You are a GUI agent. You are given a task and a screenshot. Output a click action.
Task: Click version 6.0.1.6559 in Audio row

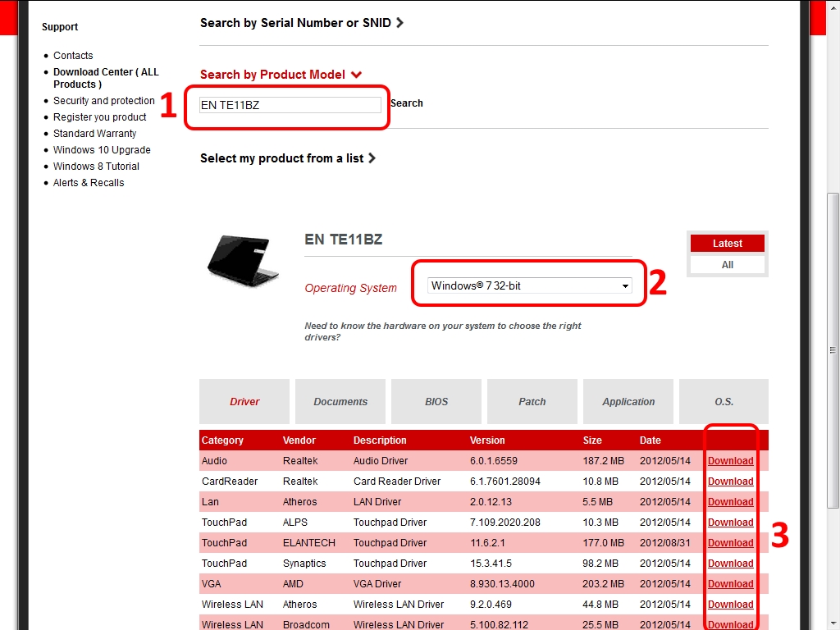click(493, 461)
